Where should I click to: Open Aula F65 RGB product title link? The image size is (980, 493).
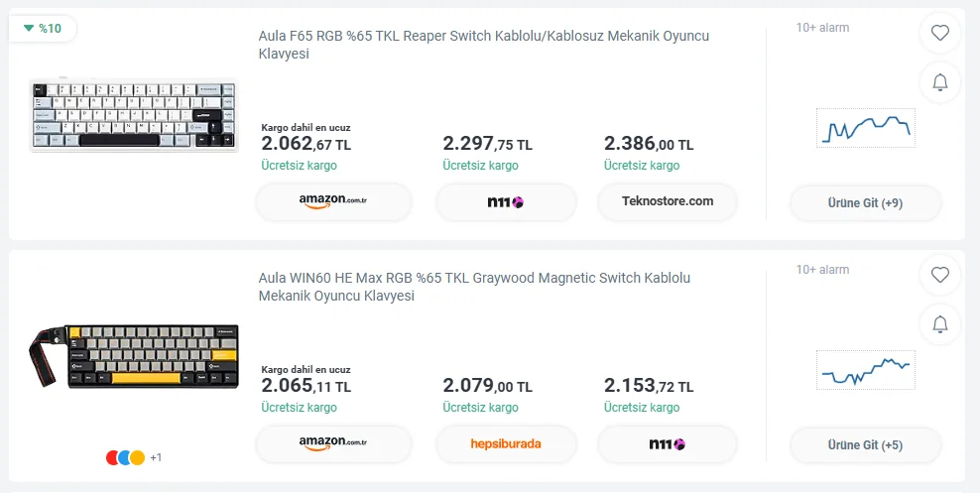point(484,45)
